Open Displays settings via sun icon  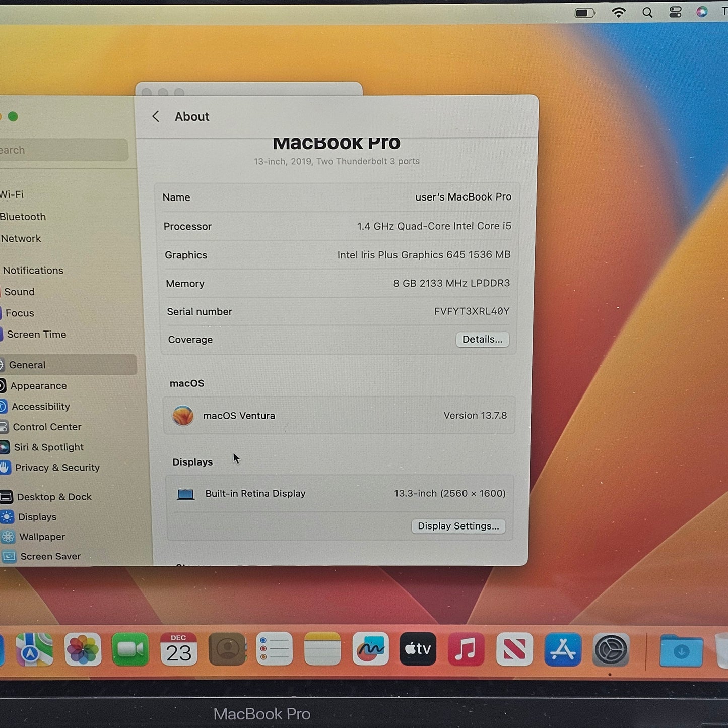(x=7, y=516)
